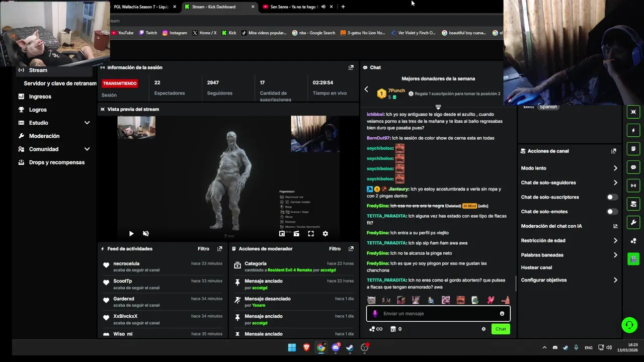Click the three-dots icon in right rail

(x=633, y=241)
